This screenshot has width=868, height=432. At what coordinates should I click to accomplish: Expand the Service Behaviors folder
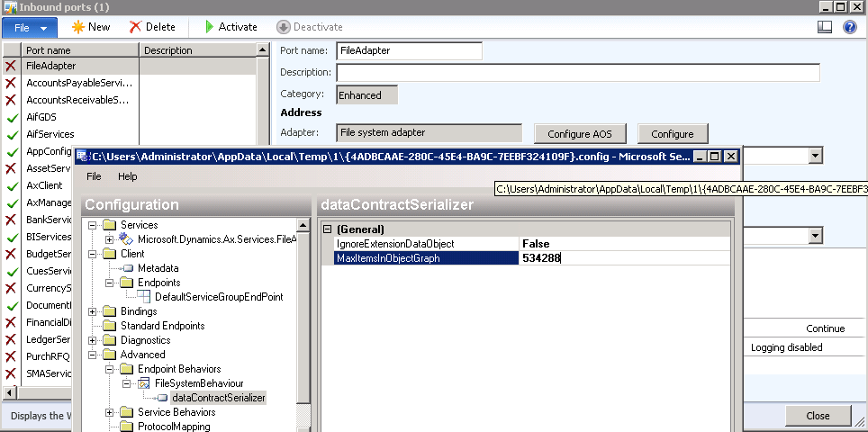pyautogui.click(x=110, y=412)
